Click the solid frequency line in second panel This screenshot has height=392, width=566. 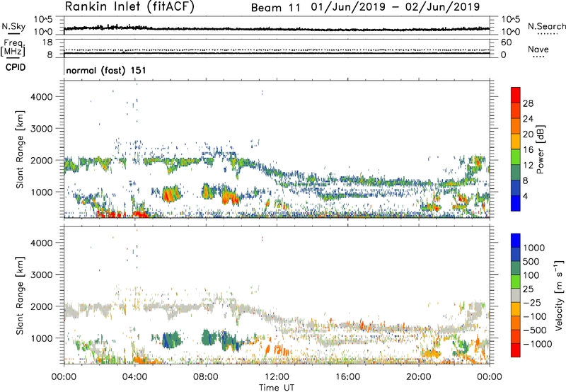point(277,53)
